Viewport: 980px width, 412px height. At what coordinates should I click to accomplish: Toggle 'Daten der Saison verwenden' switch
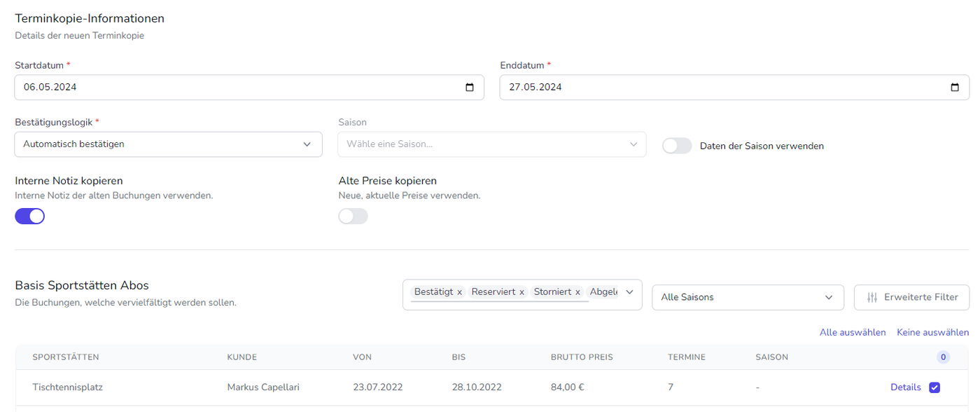(677, 146)
